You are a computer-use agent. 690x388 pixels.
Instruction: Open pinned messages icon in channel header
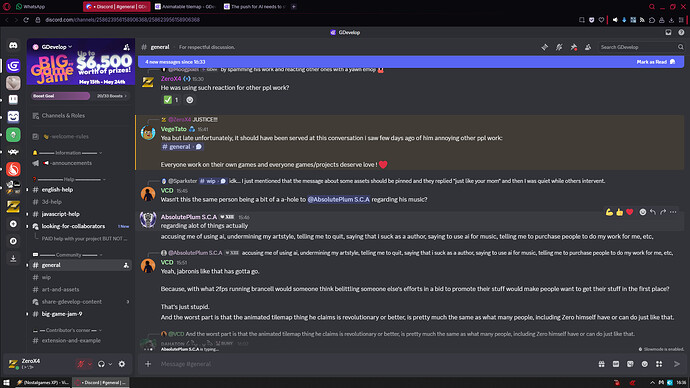573,47
